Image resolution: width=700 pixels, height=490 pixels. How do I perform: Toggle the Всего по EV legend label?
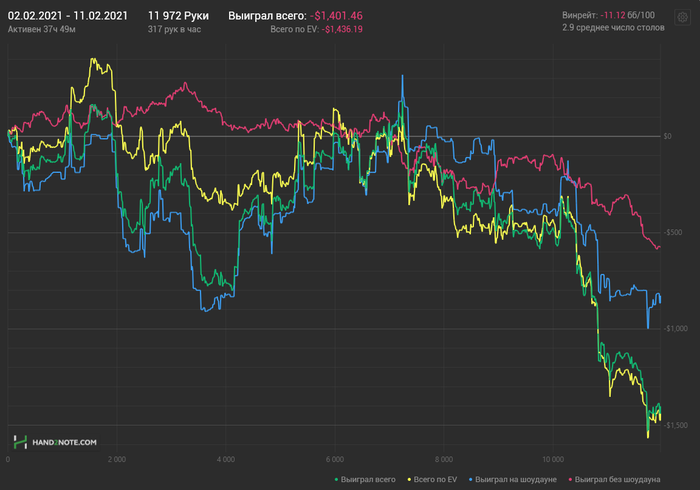(x=436, y=480)
